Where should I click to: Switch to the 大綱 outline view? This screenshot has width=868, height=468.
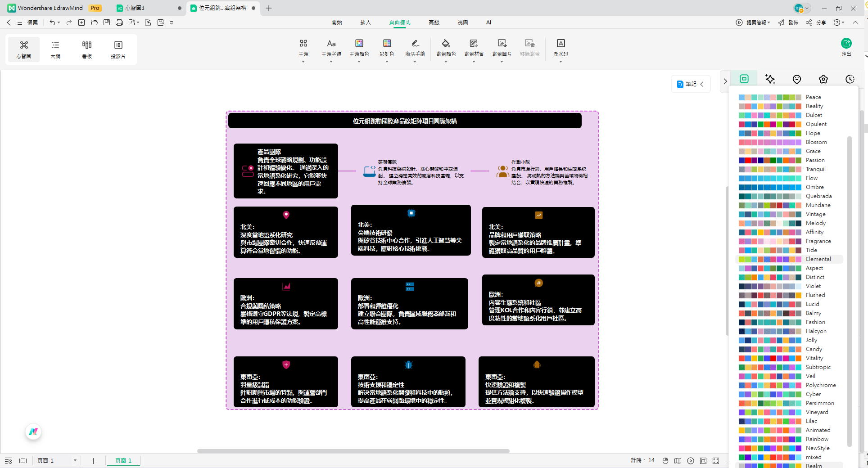(x=55, y=49)
